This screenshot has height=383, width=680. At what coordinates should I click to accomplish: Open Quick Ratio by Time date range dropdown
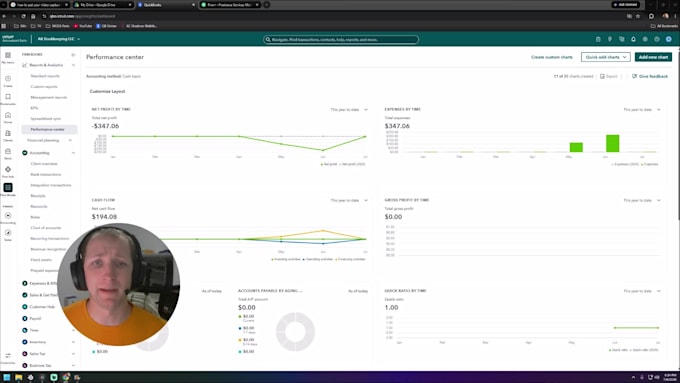coord(642,291)
